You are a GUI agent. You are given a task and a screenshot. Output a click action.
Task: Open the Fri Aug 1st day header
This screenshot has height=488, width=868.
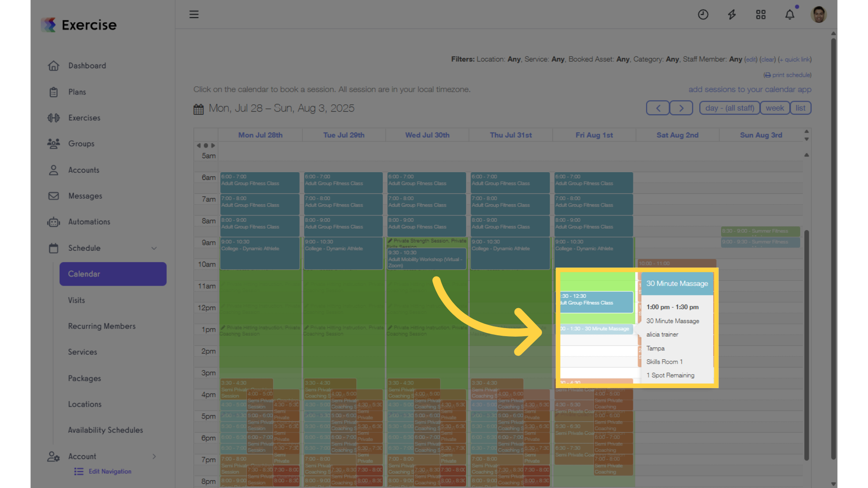(x=594, y=135)
